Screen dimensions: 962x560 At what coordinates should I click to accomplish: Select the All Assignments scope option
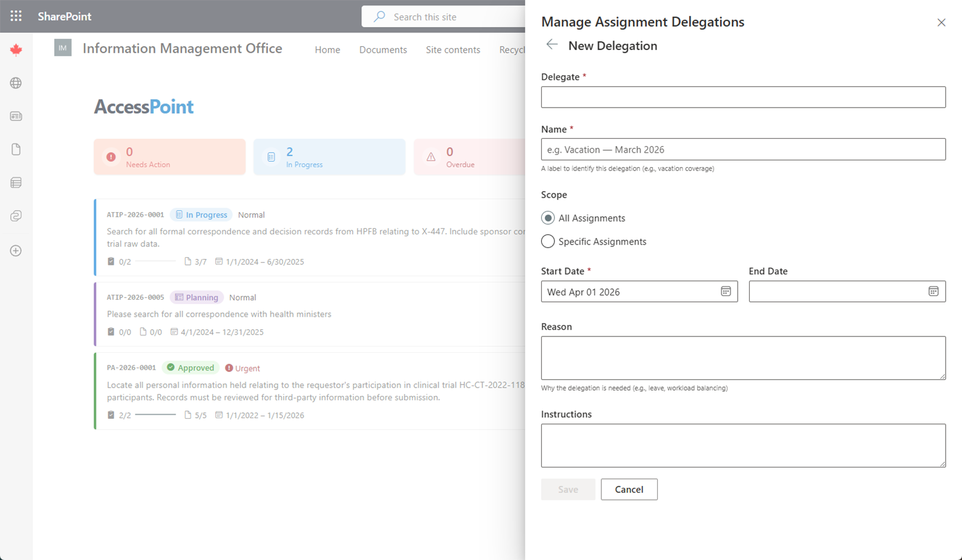[x=547, y=218]
